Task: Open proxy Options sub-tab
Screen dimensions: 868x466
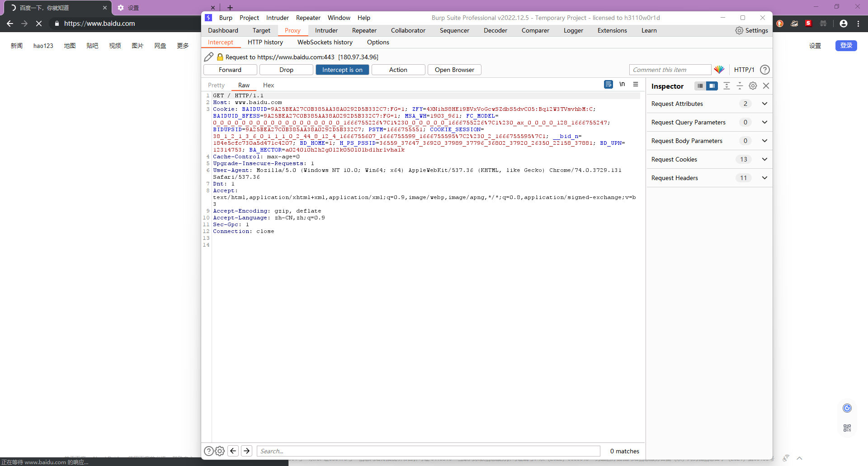Action: click(378, 42)
